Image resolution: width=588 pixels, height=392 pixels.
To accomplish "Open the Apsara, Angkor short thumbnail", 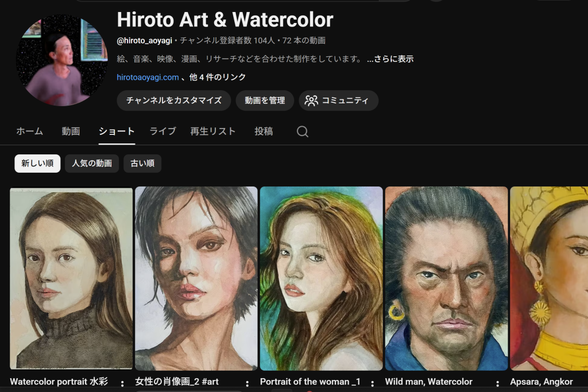I will click(549, 278).
